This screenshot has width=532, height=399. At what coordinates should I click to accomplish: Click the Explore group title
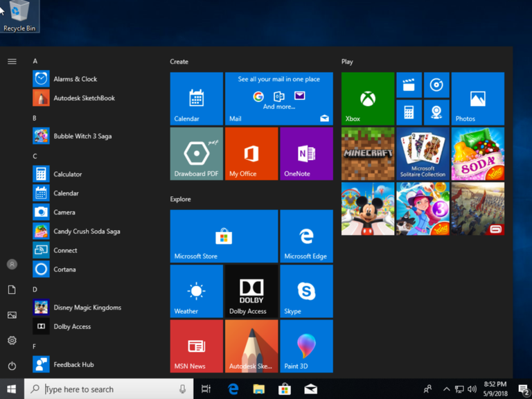click(180, 199)
